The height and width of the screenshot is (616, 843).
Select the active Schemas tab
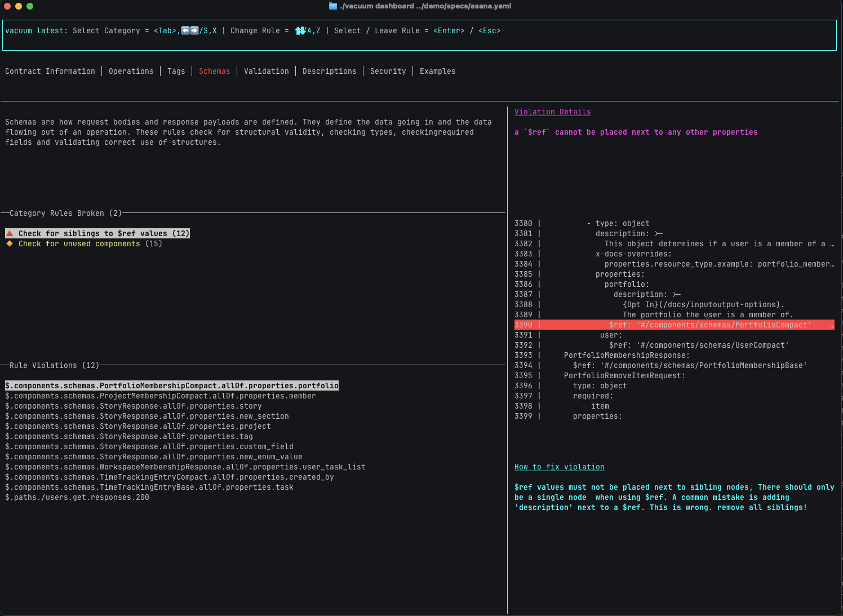point(215,71)
